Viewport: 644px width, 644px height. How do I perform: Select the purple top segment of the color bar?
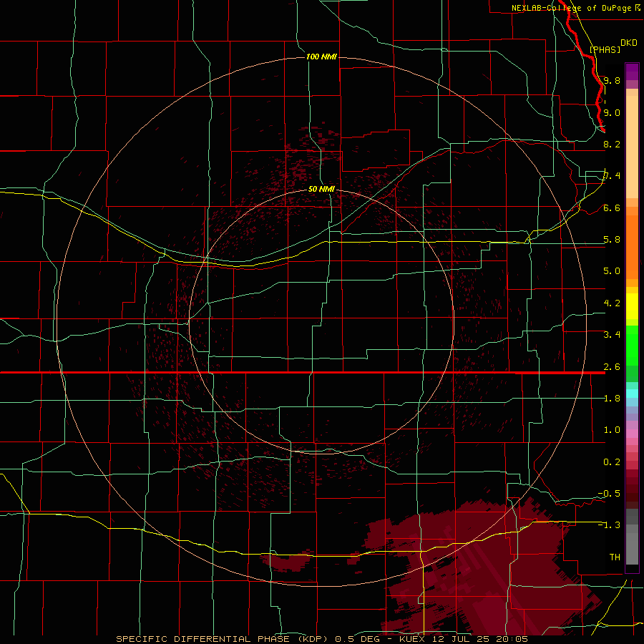632,72
